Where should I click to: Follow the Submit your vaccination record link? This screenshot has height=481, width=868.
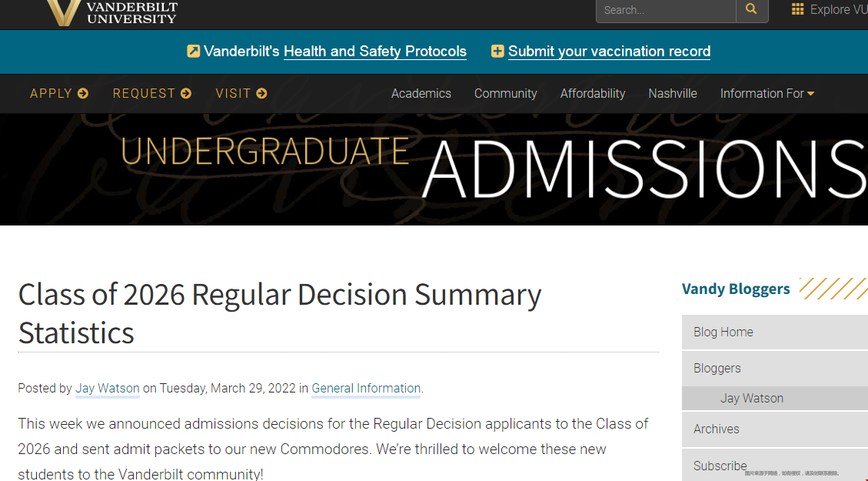609,52
